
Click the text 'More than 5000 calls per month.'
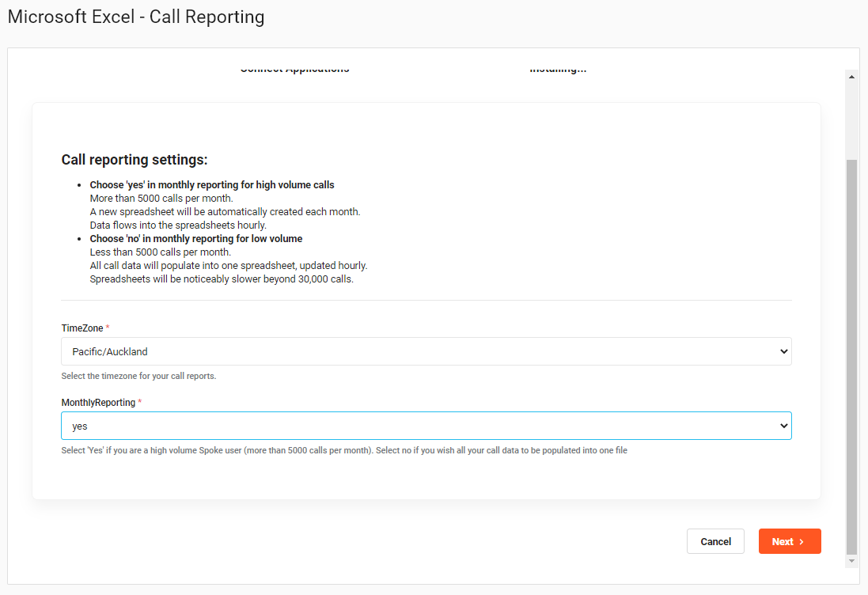pos(161,198)
